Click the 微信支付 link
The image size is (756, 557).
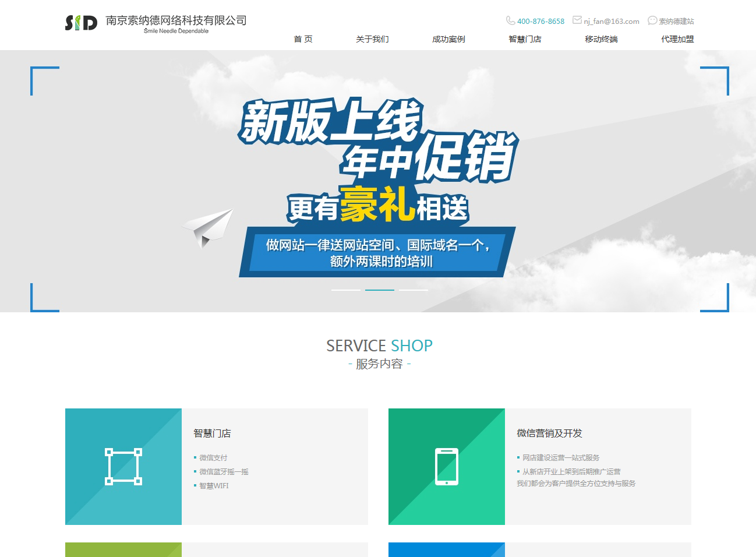click(213, 457)
